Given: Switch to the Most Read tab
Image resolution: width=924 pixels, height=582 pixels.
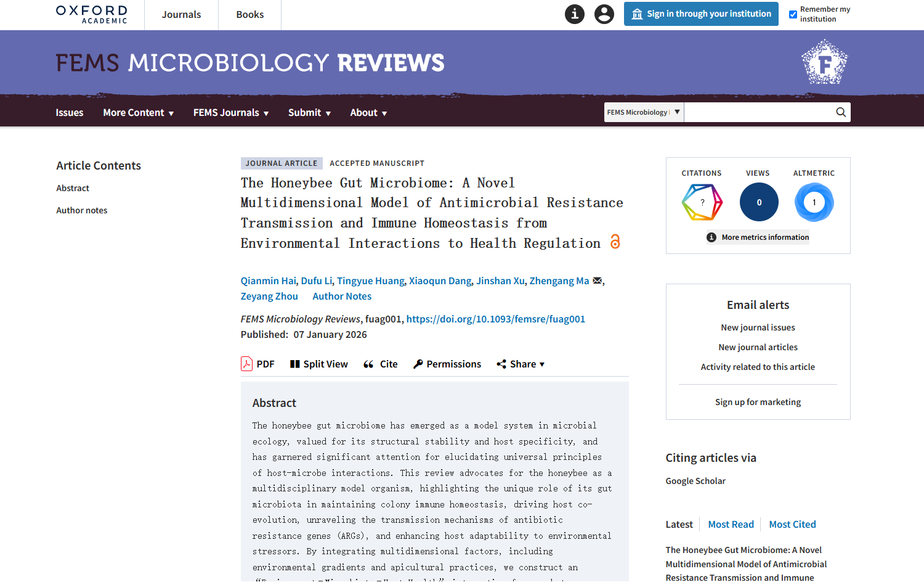Looking at the screenshot, I should tap(731, 524).
